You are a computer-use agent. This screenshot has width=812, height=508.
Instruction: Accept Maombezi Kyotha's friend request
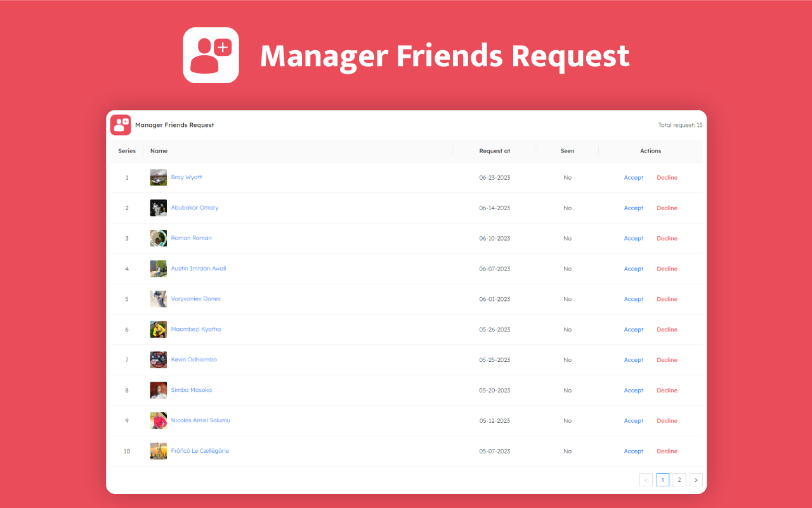click(x=633, y=329)
